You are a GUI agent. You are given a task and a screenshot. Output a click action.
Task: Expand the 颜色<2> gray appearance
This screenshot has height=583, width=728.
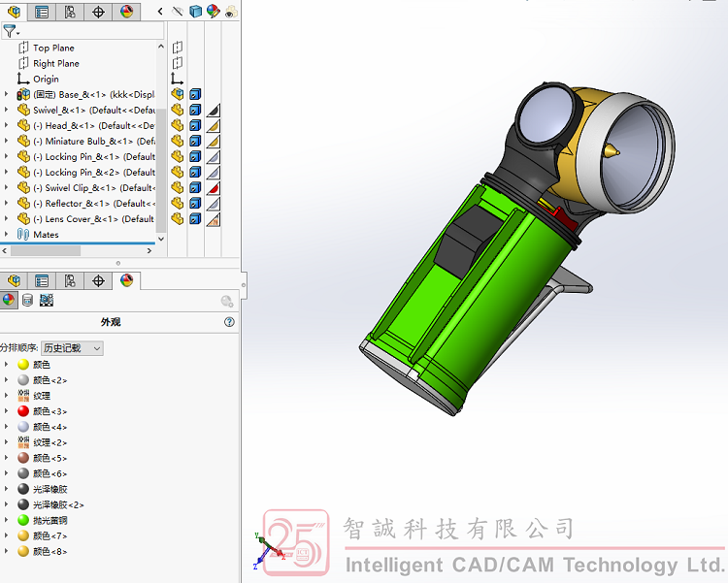(6, 380)
